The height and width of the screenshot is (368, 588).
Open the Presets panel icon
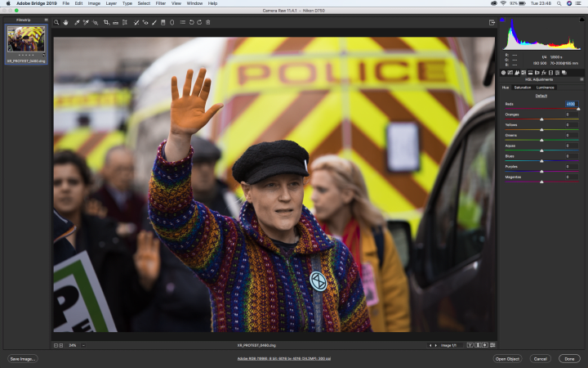(557, 73)
